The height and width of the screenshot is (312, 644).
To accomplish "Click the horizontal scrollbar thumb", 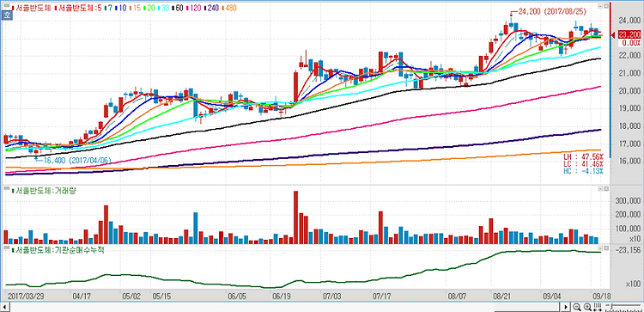I will [x=528, y=307].
